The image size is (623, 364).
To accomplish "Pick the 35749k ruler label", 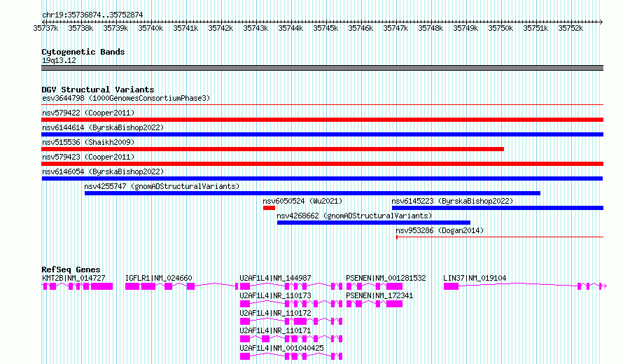I will [x=465, y=28].
